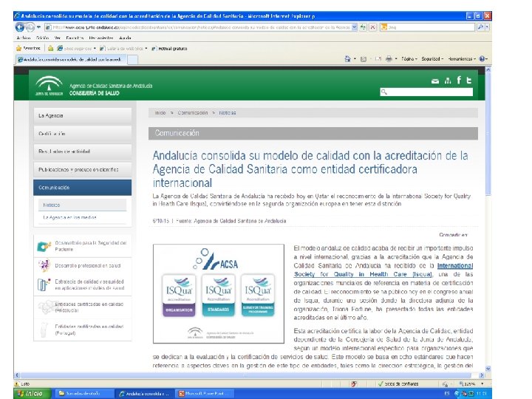Screen dimensions: 532x399
Task: Click the horizontal scrollbar right arrow
Action: point(481,375)
